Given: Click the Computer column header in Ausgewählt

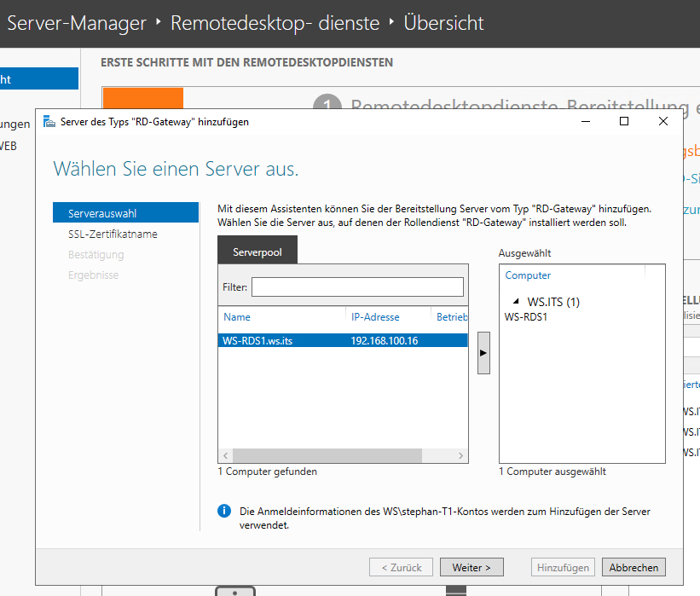Looking at the screenshot, I should [x=528, y=275].
